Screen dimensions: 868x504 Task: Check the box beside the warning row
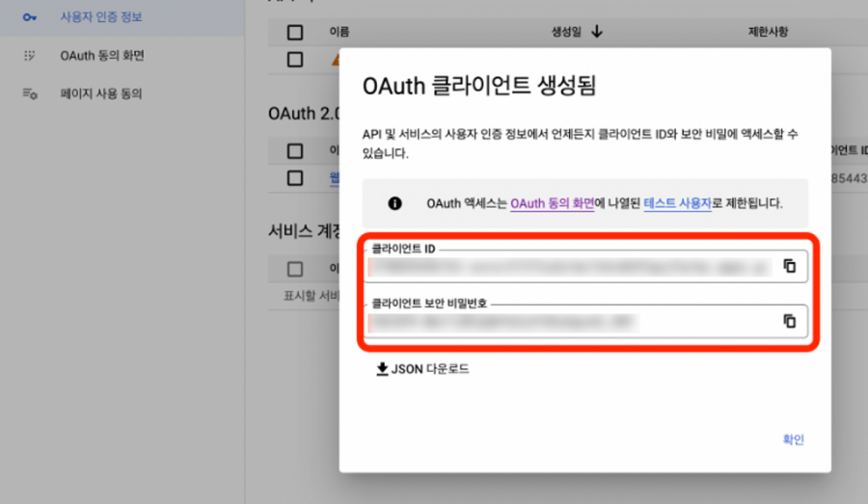(x=295, y=60)
